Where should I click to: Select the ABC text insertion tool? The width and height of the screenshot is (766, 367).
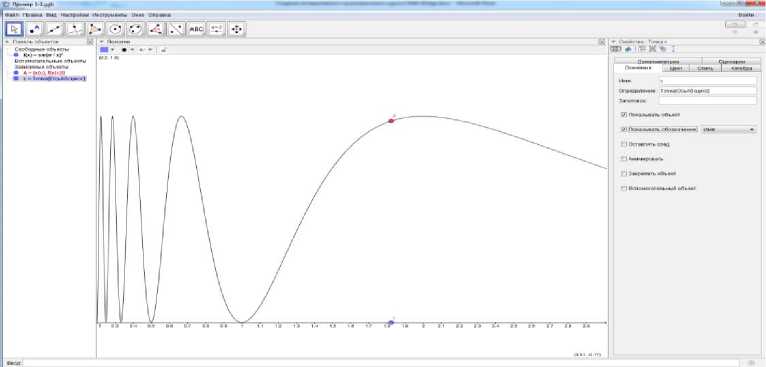point(196,29)
